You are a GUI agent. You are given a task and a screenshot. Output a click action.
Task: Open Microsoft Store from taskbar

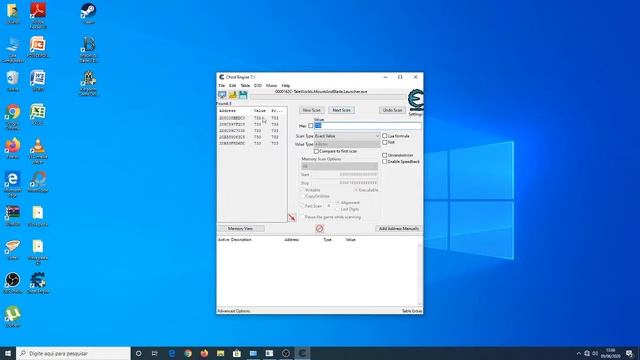click(237, 353)
